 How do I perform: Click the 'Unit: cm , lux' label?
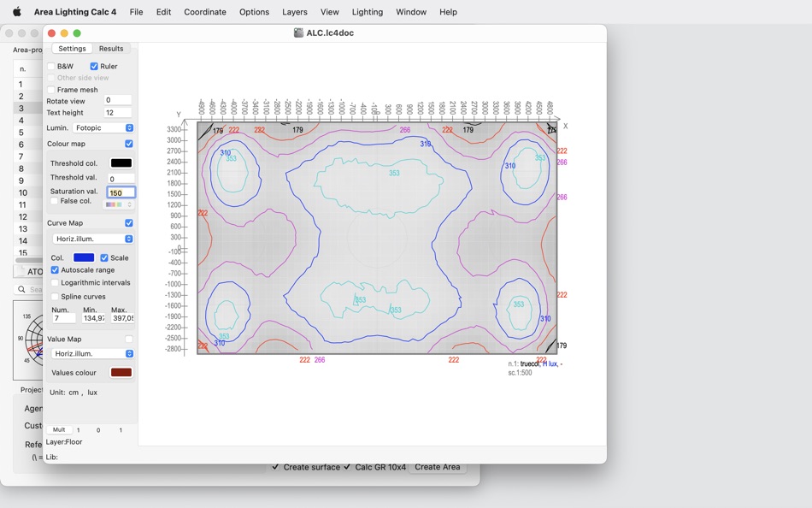point(73,393)
